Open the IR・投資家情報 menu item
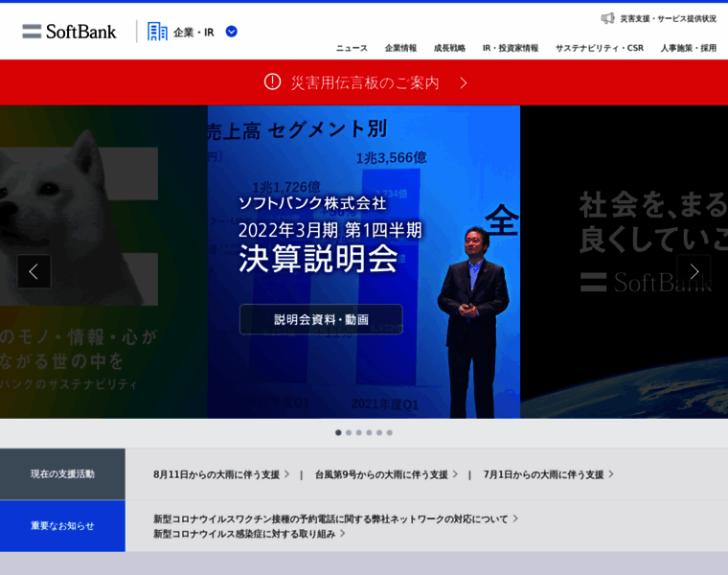728x575 pixels. tap(511, 48)
